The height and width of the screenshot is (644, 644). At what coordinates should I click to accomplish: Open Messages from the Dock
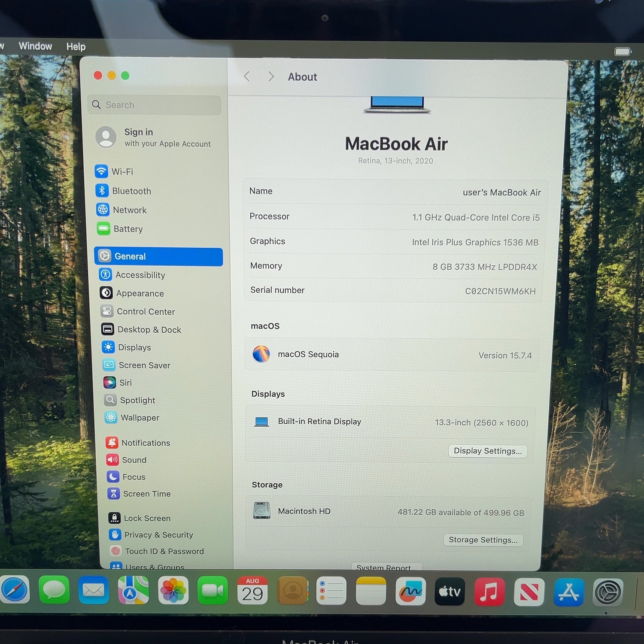(x=54, y=589)
